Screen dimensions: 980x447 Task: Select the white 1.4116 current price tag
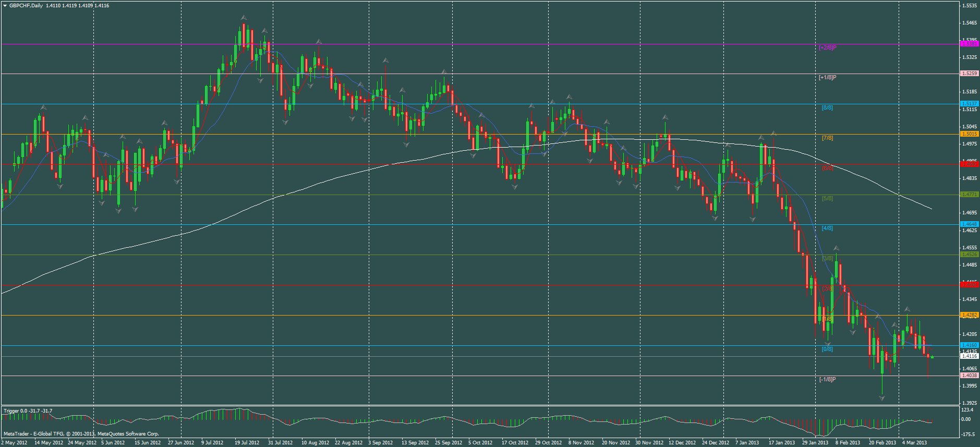click(969, 356)
